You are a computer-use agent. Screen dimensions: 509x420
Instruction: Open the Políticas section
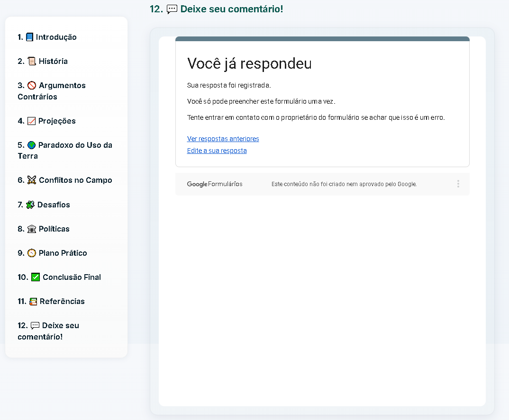pos(44,229)
